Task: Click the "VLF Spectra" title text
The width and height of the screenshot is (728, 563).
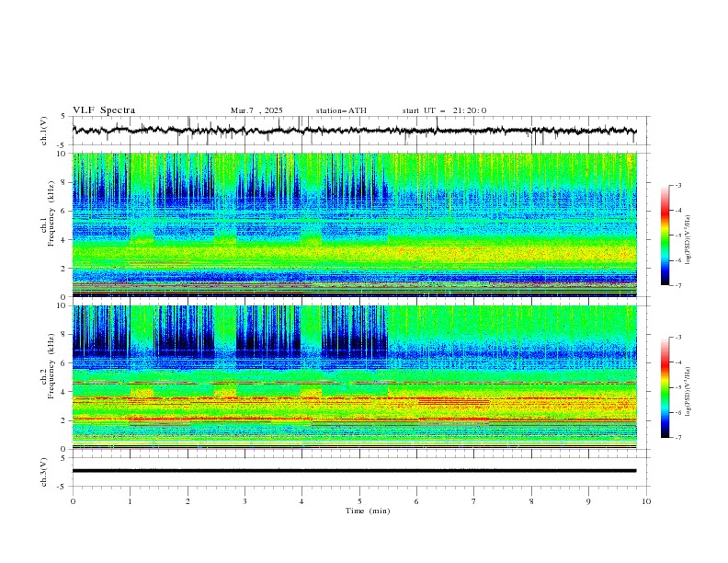Action: (x=104, y=110)
